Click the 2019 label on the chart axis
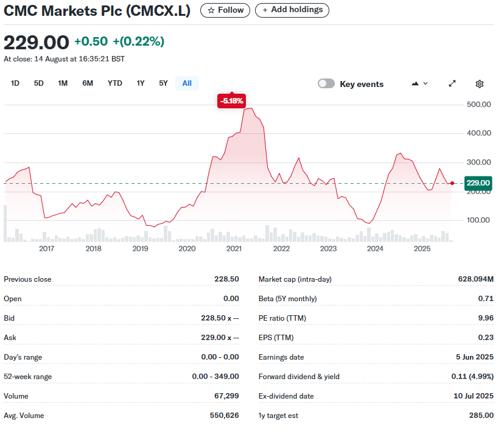 pyautogui.click(x=140, y=249)
